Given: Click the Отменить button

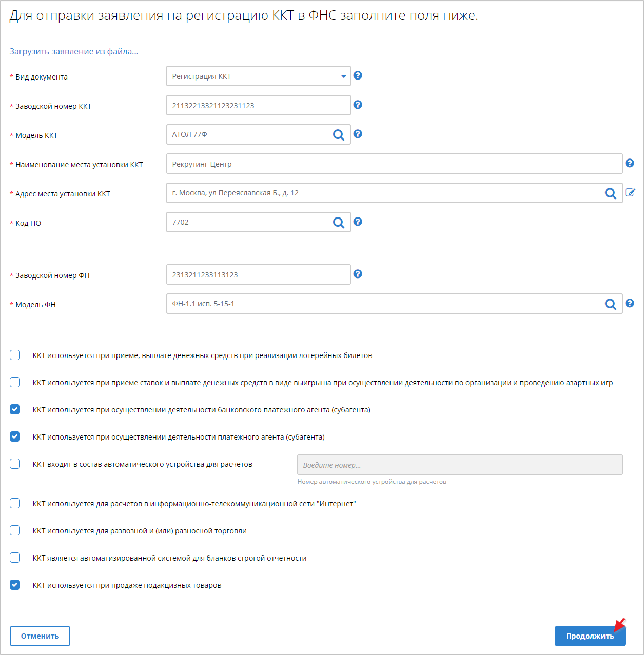Looking at the screenshot, I should coord(40,636).
